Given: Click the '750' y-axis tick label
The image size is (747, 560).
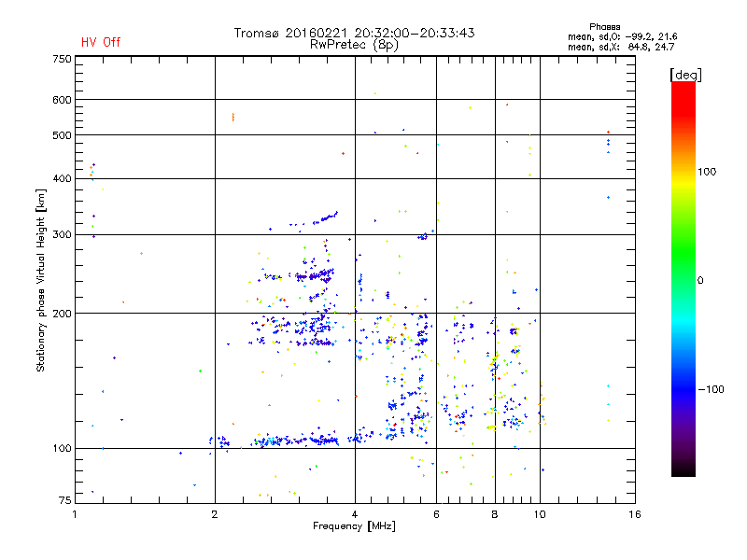Looking at the screenshot, I should [62, 59].
